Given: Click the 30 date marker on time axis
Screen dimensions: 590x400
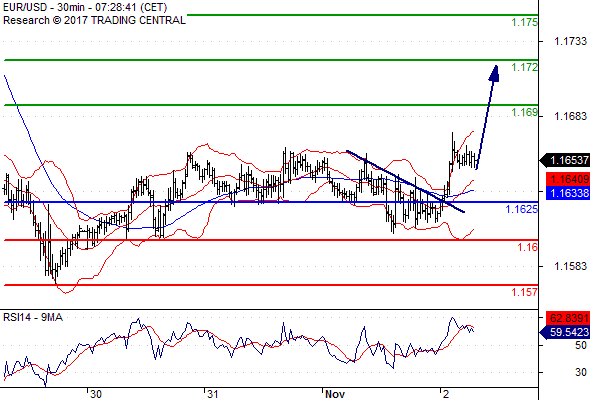Looking at the screenshot, I should [96, 394].
